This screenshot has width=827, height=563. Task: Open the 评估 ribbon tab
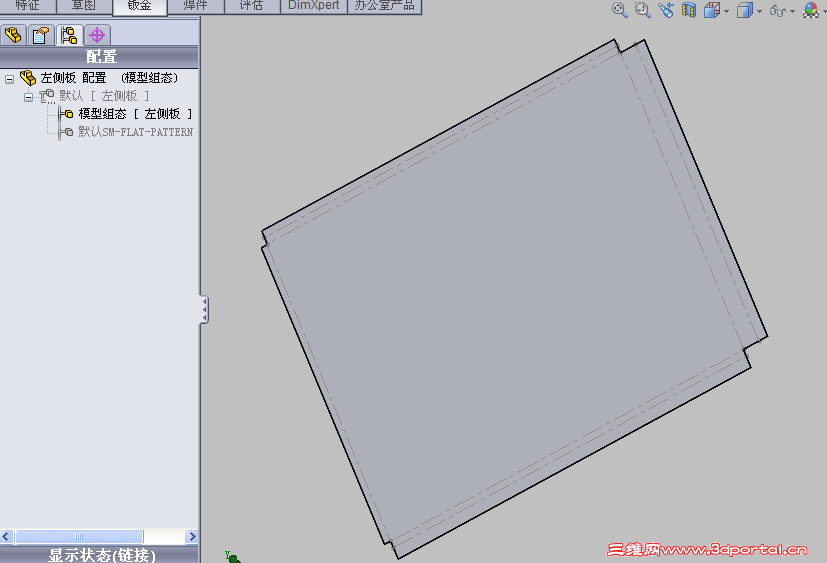pos(252,6)
